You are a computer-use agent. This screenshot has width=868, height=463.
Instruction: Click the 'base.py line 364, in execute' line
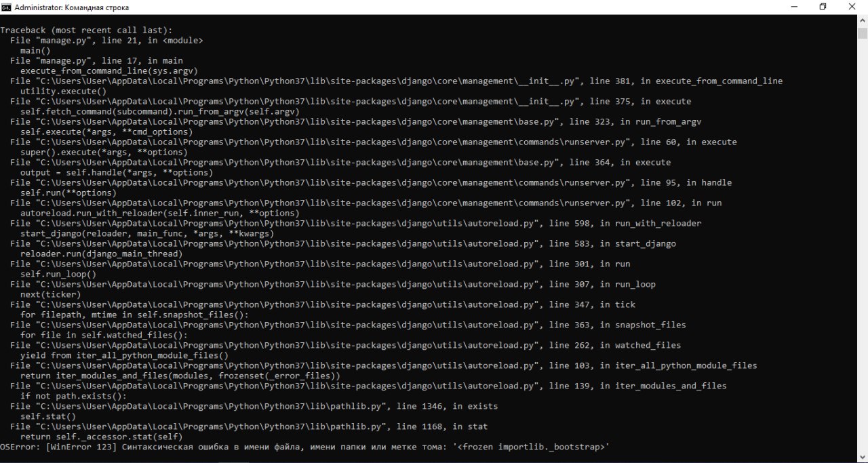(340, 163)
